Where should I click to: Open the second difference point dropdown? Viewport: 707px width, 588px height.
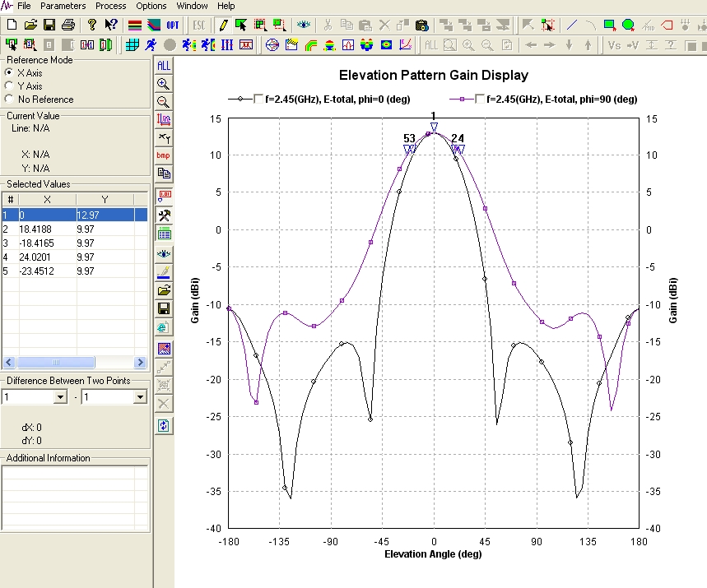[139, 397]
